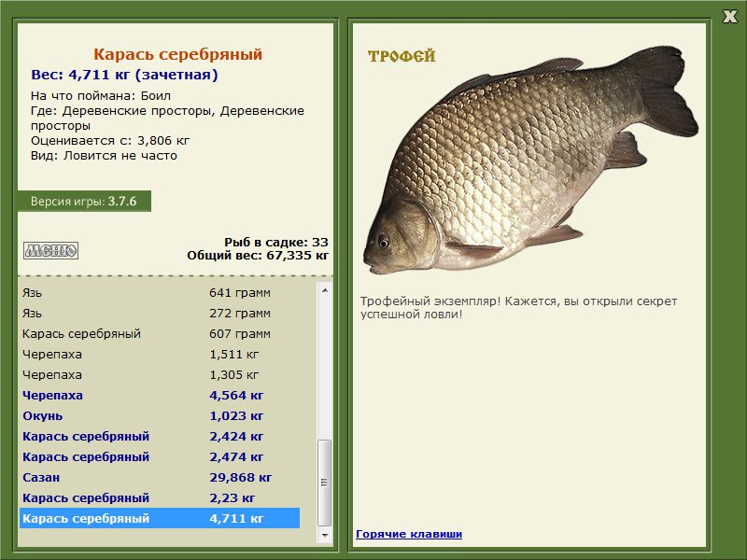Select the Язь 641 грамм row
The width and height of the screenshot is (747, 560).
tap(160, 293)
